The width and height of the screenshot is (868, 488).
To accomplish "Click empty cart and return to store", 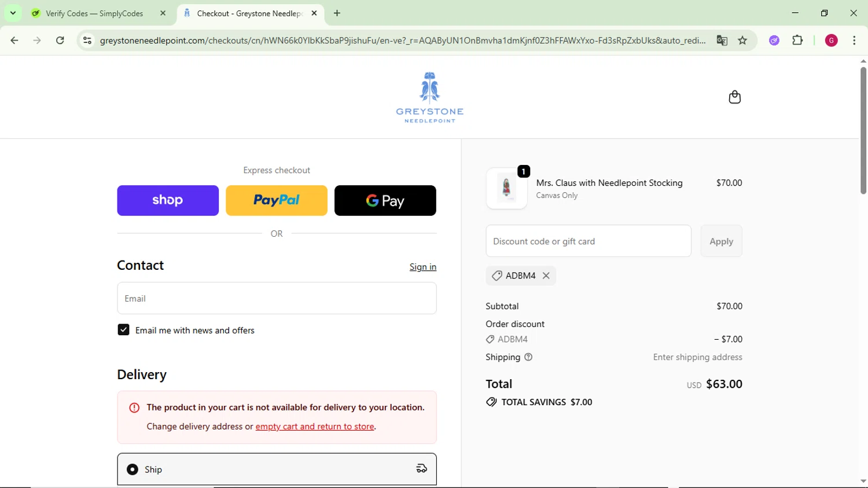I will tap(315, 427).
